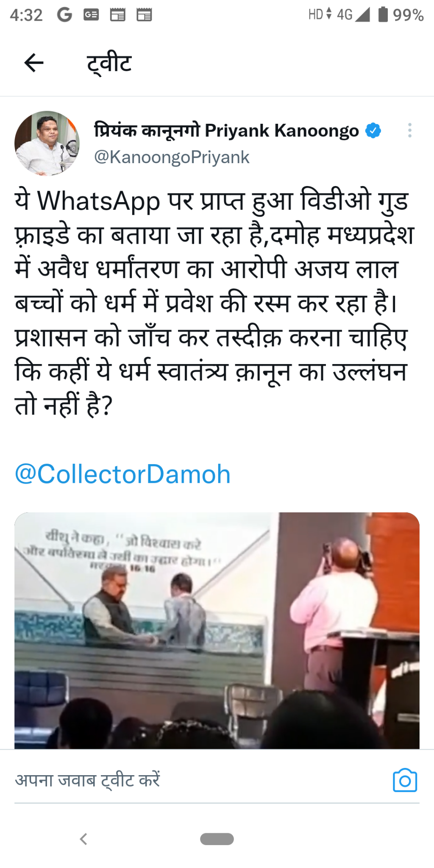The height and width of the screenshot is (868, 434).
Task: Play the attached tweet video
Action: point(217,631)
